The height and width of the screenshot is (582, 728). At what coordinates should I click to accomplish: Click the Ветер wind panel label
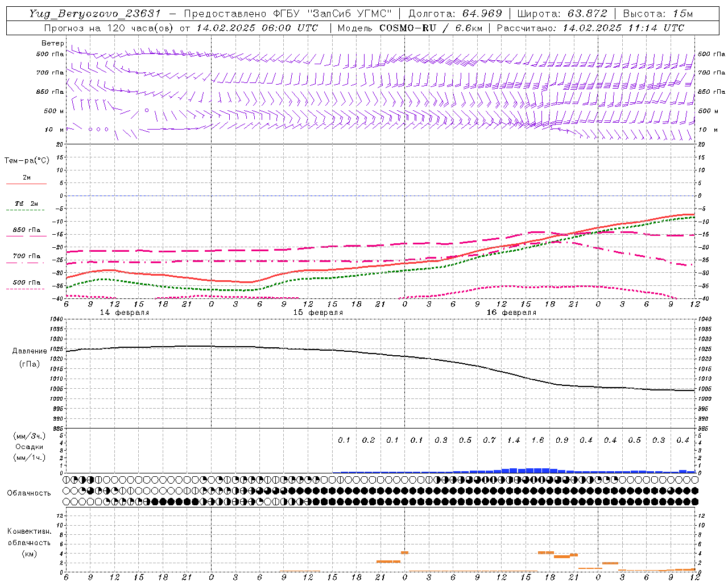[52, 43]
